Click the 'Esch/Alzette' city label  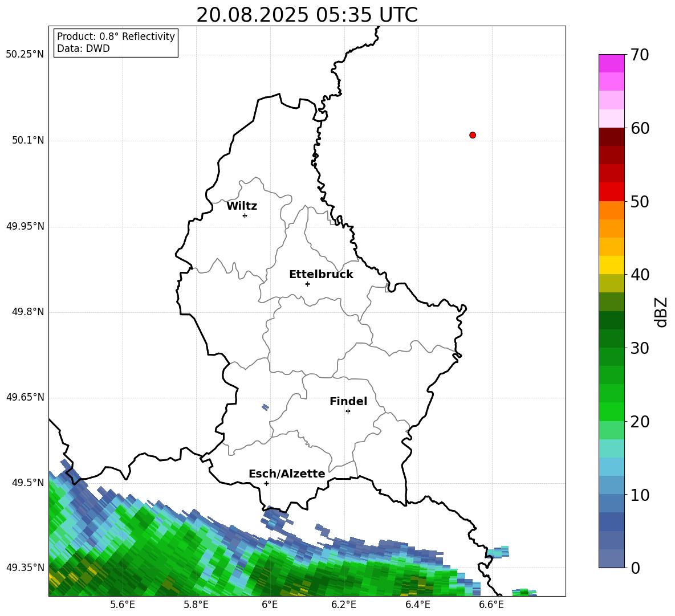pyautogui.click(x=287, y=474)
